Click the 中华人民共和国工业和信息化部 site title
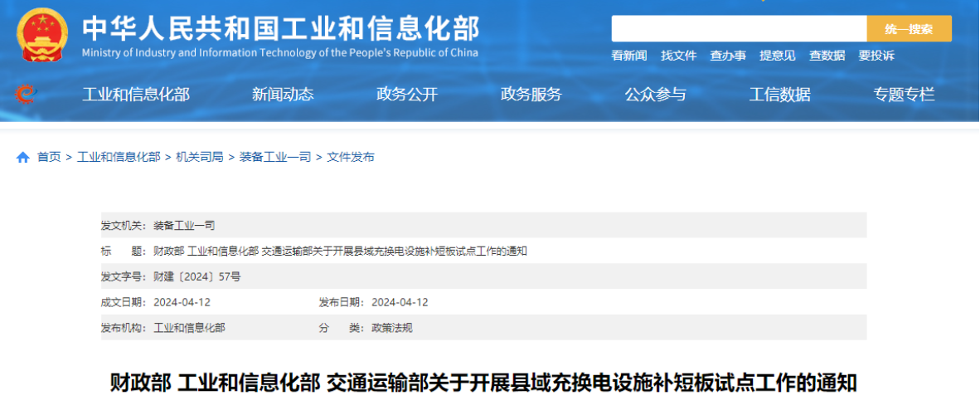The height and width of the screenshot is (415, 980). [x=280, y=27]
